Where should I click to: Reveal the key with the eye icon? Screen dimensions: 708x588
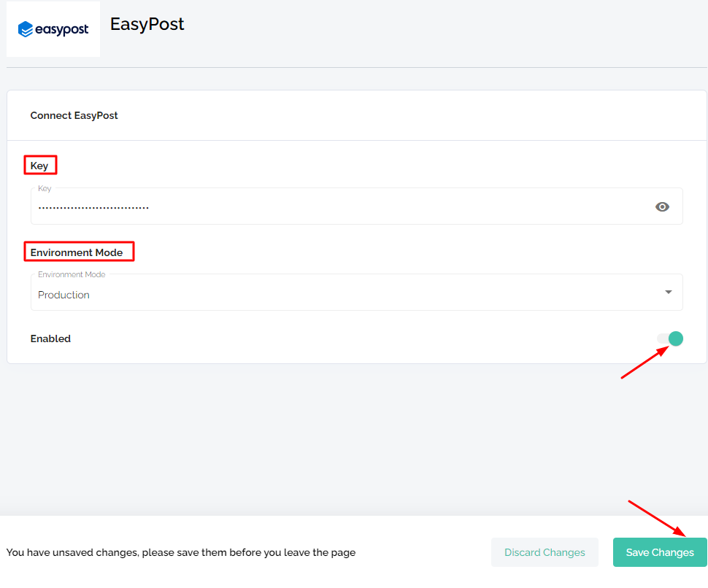(x=662, y=206)
